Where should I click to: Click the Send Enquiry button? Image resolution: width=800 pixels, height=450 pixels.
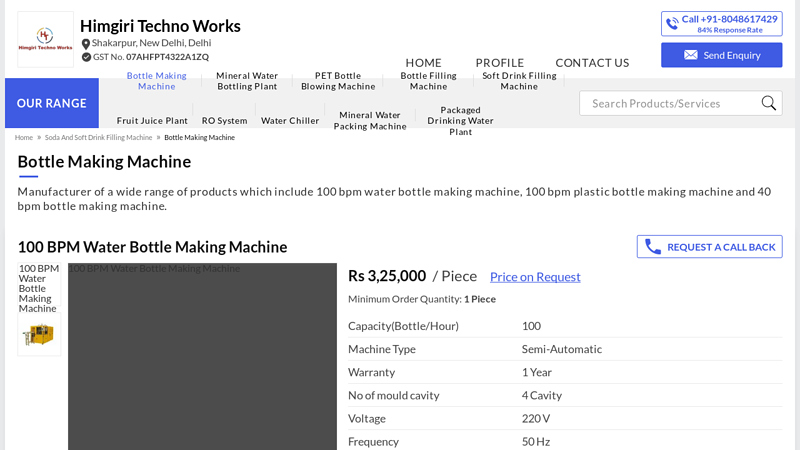pyautogui.click(x=721, y=55)
